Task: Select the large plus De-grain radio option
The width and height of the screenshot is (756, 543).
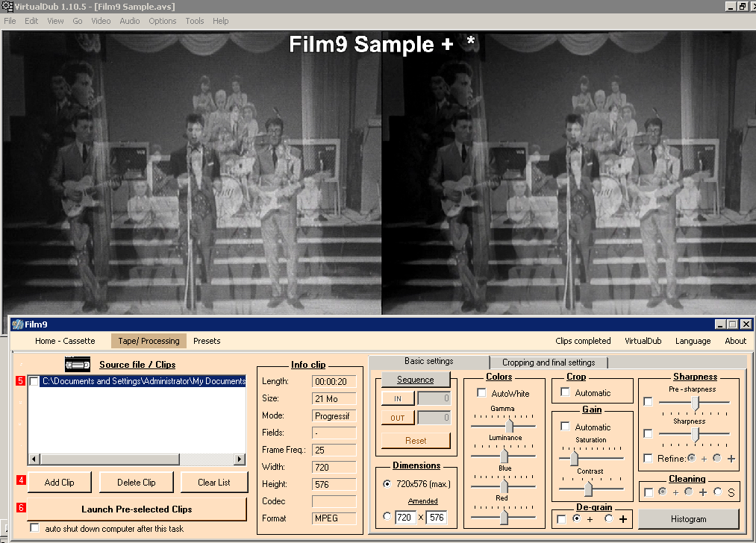Action: (608, 518)
